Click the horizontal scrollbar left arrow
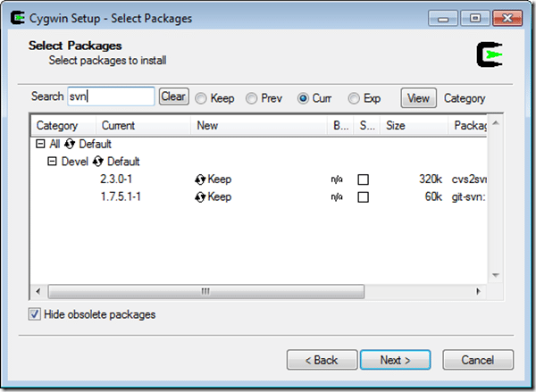Viewport: 536px width, 392px height. [38, 291]
